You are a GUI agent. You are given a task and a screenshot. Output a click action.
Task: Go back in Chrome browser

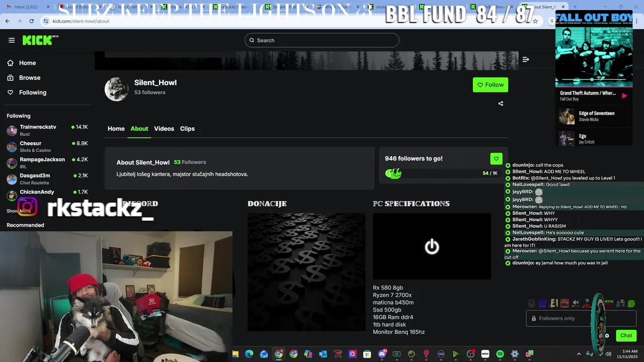[8, 21]
